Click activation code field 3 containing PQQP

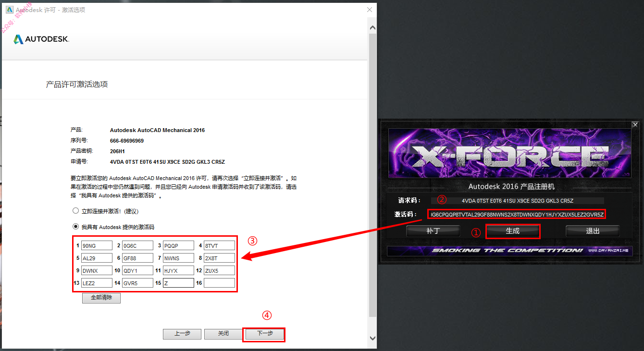pyautogui.click(x=178, y=245)
